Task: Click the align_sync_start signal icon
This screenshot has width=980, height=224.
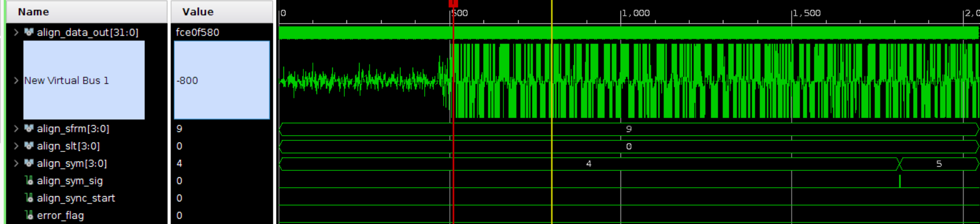Action: (x=29, y=198)
